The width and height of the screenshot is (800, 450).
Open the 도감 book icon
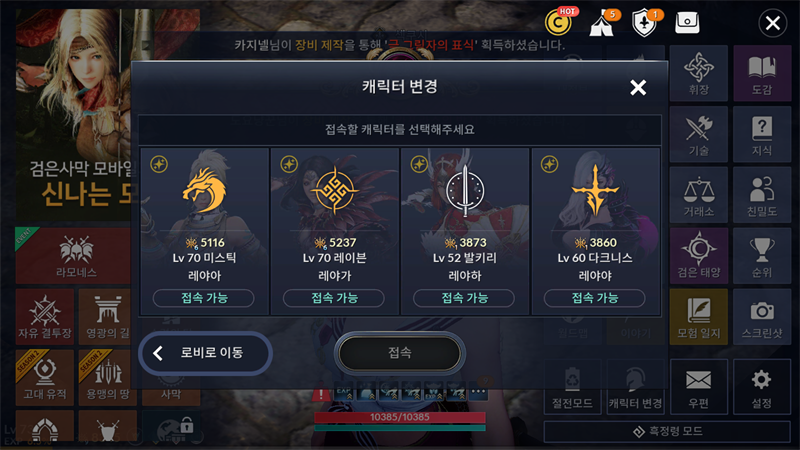click(762, 73)
